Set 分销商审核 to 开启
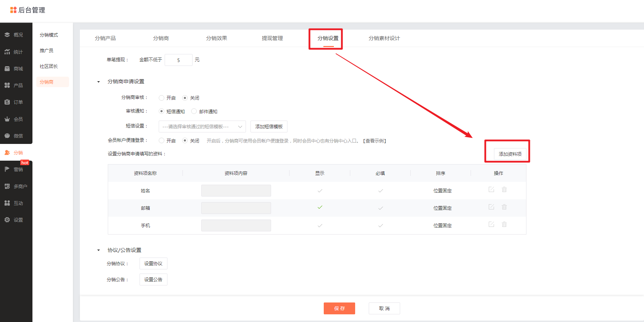This screenshot has height=322, width=644. (x=162, y=98)
